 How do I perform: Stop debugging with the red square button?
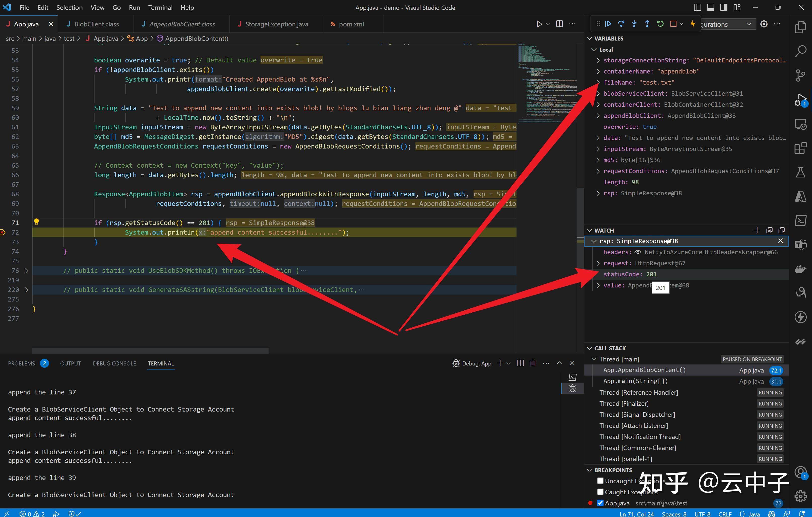click(x=674, y=24)
